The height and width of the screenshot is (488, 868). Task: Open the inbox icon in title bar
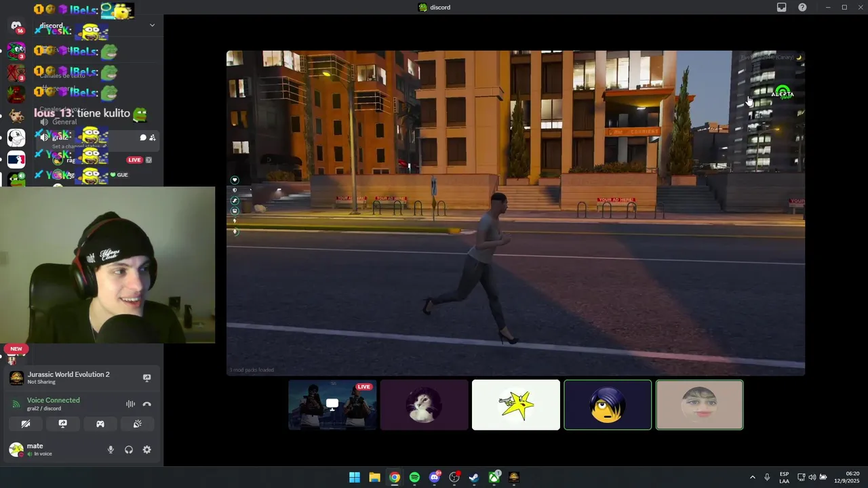(x=782, y=7)
